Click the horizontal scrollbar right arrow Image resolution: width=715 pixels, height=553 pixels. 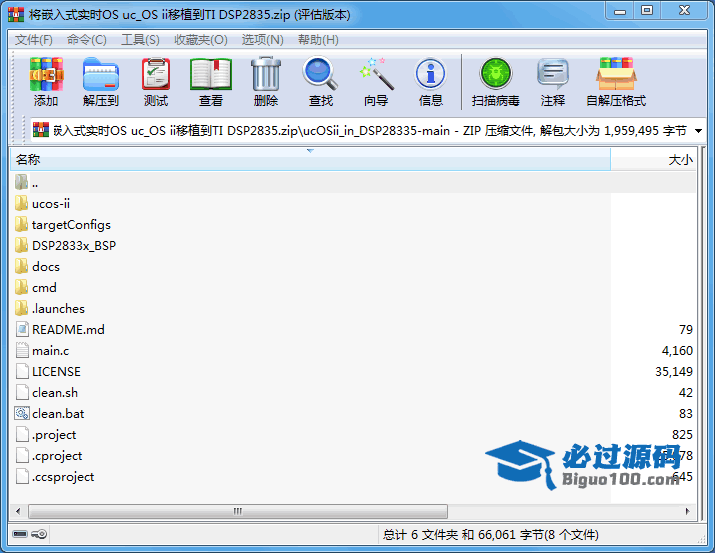[x=688, y=511]
